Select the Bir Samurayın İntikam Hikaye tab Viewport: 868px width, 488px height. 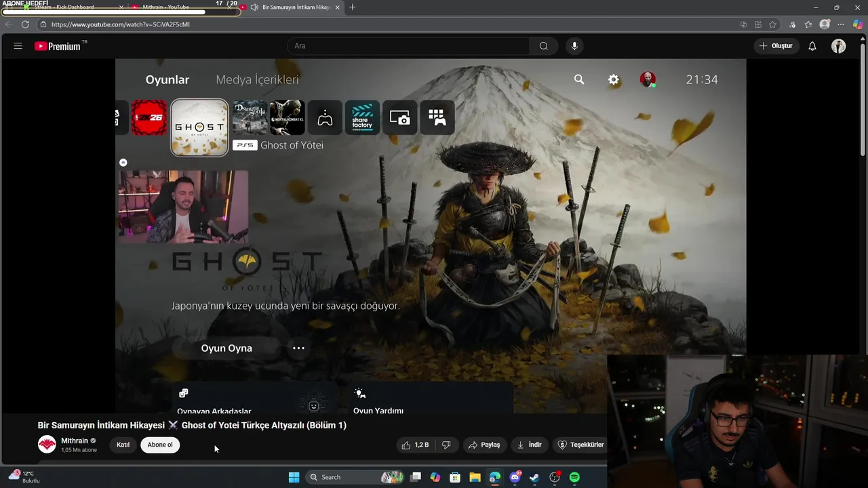295,7
